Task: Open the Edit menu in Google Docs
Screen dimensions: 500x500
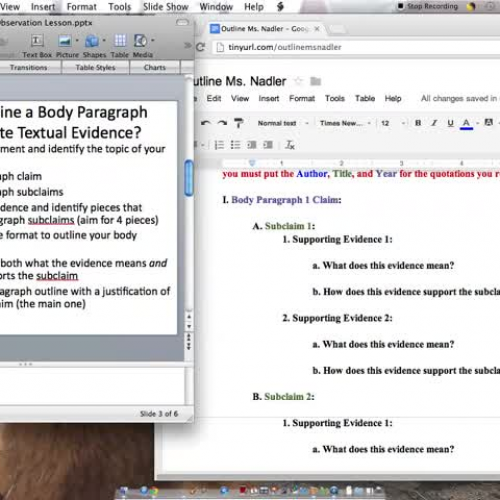Action: tap(214, 98)
